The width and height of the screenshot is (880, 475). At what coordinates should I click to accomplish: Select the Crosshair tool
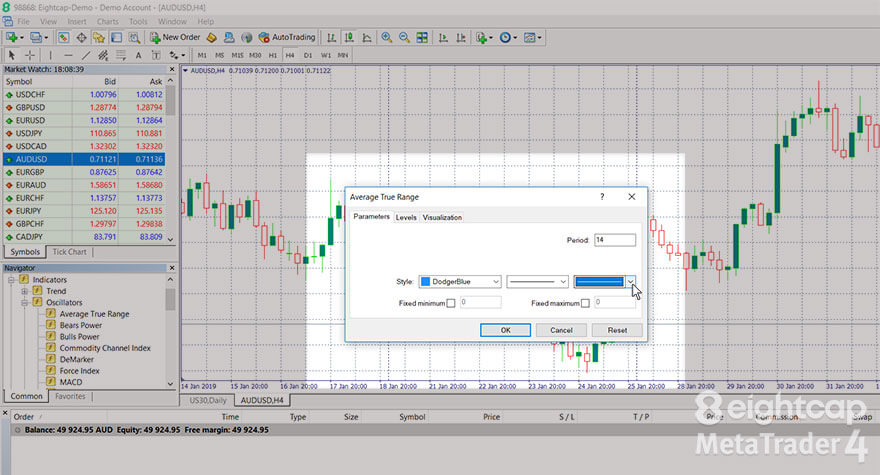point(30,55)
